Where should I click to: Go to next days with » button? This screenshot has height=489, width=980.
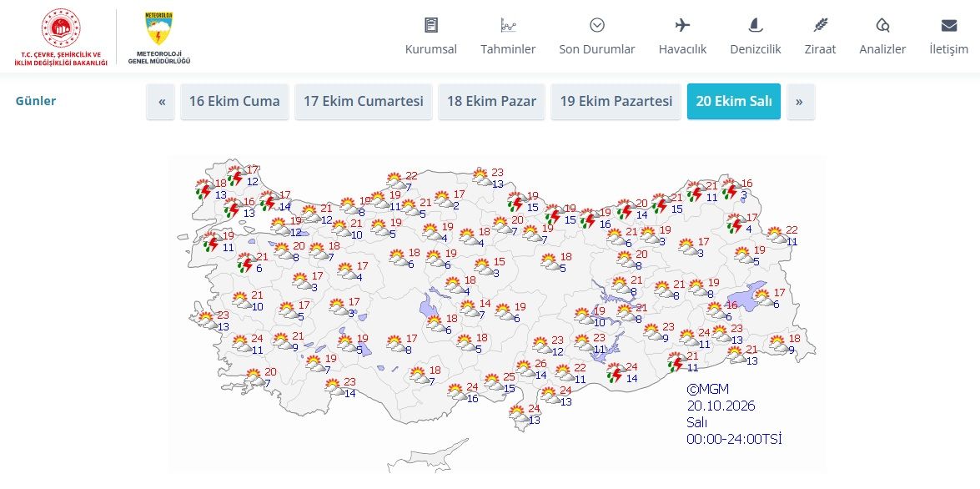(x=800, y=101)
